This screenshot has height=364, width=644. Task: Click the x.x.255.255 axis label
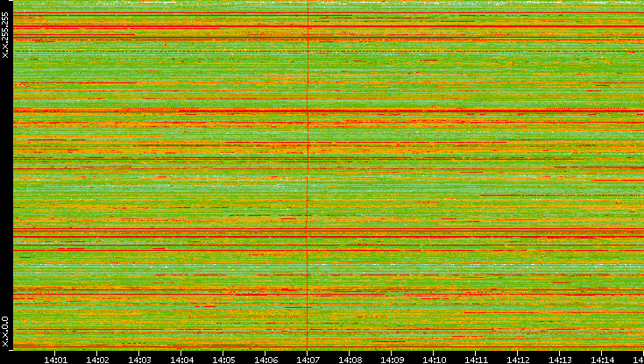pos(5,35)
